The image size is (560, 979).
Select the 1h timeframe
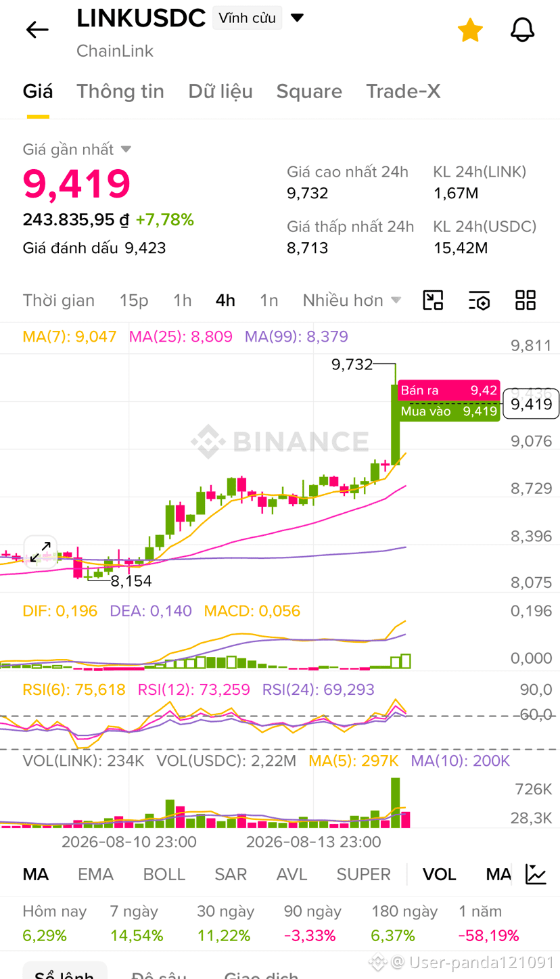click(x=182, y=300)
